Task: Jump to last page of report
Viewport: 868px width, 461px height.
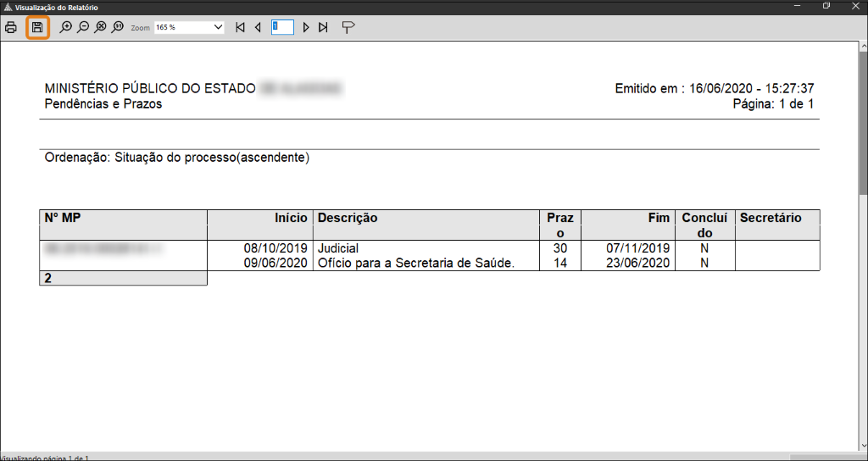Action: tap(323, 27)
